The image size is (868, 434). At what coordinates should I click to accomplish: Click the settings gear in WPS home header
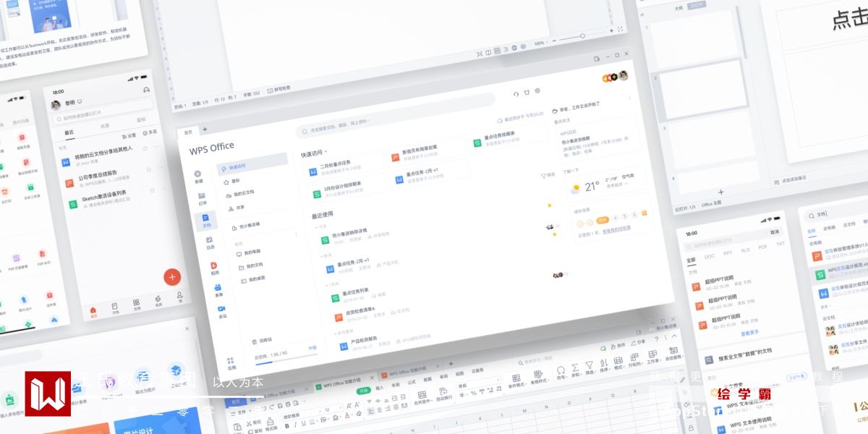[x=537, y=91]
